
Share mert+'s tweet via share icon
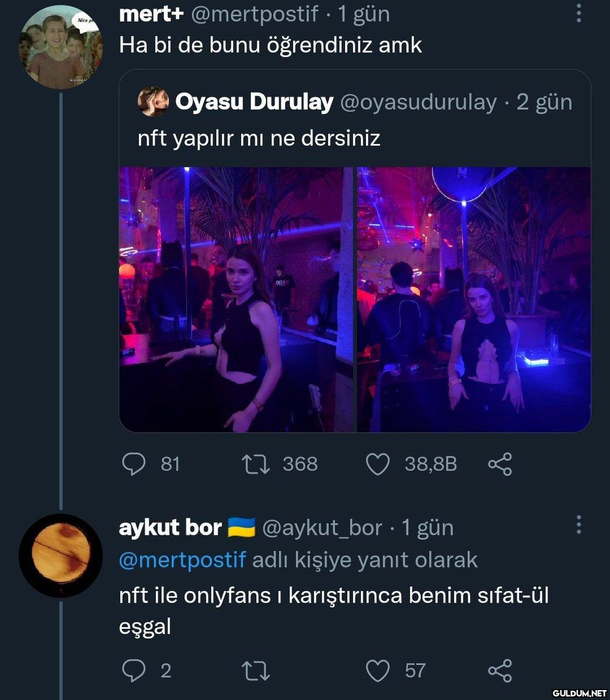pos(500,464)
